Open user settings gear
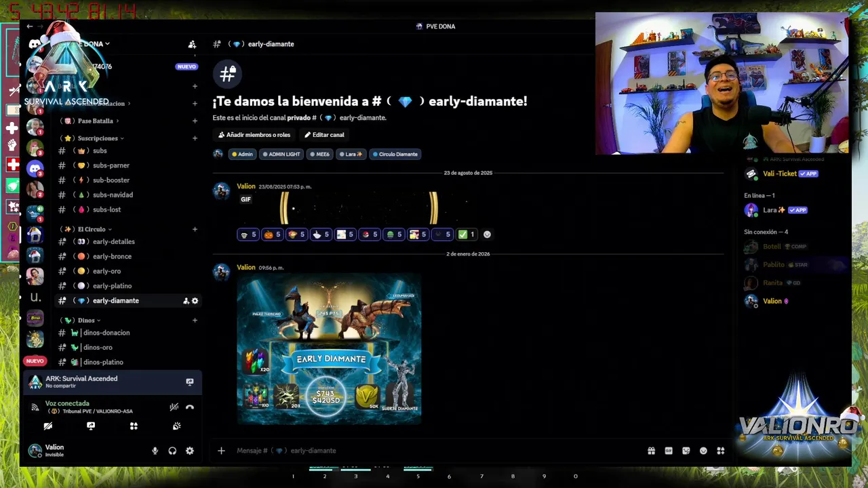The image size is (868, 488). [190, 451]
